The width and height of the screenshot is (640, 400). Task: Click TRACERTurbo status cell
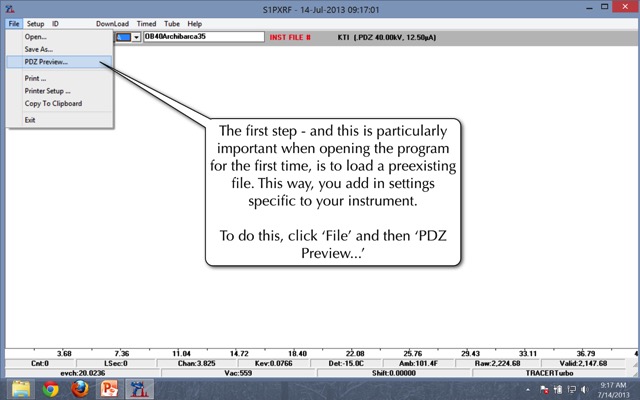click(549, 373)
